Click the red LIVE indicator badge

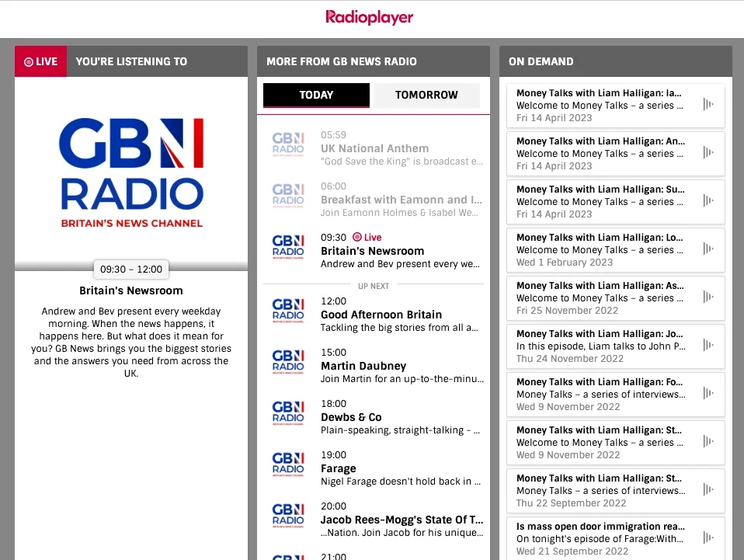click(41, 61)
